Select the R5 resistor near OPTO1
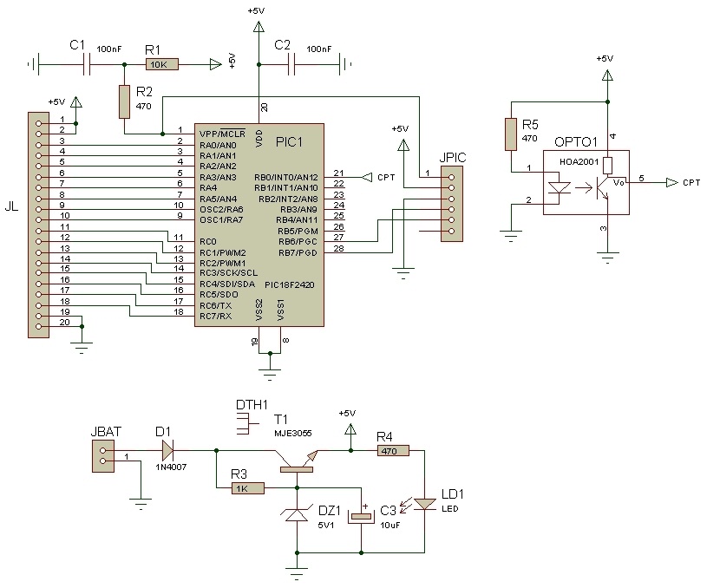 tap(511, 134)
